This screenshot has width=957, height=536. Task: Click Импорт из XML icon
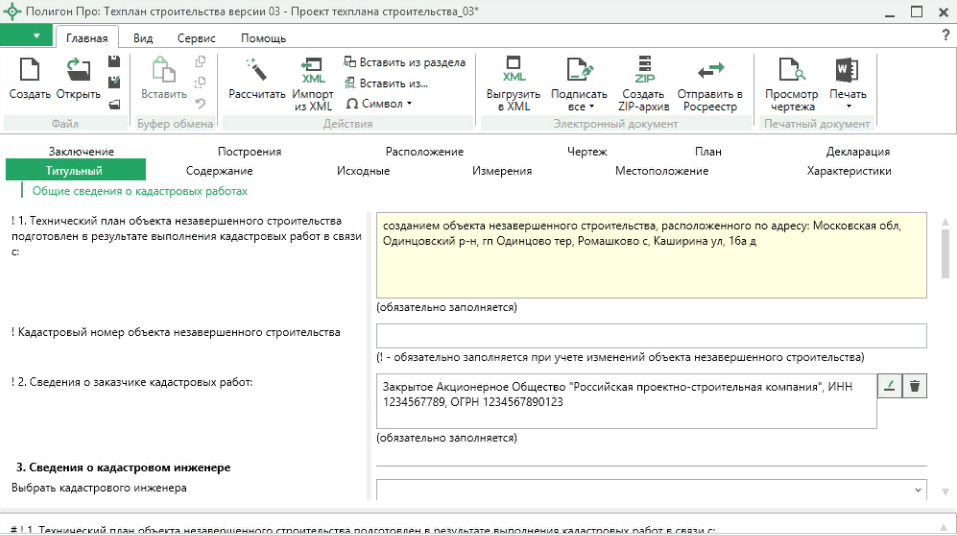[313, 82]
